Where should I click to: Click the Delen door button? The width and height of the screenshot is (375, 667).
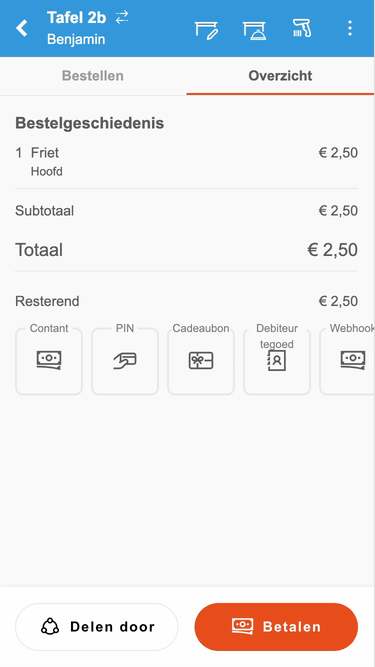click(x=97, y=627)
